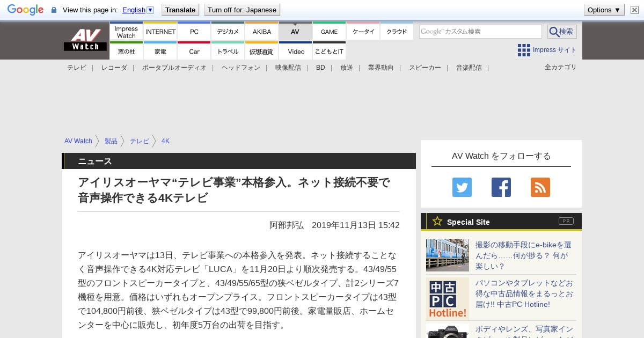Select ヘッドフォン in category menu
The image size is (644, 338).
(240, 68)
